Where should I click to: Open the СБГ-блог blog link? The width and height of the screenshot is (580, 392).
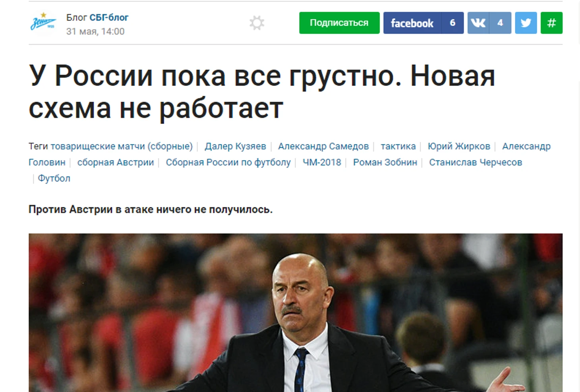coord(109,17)
